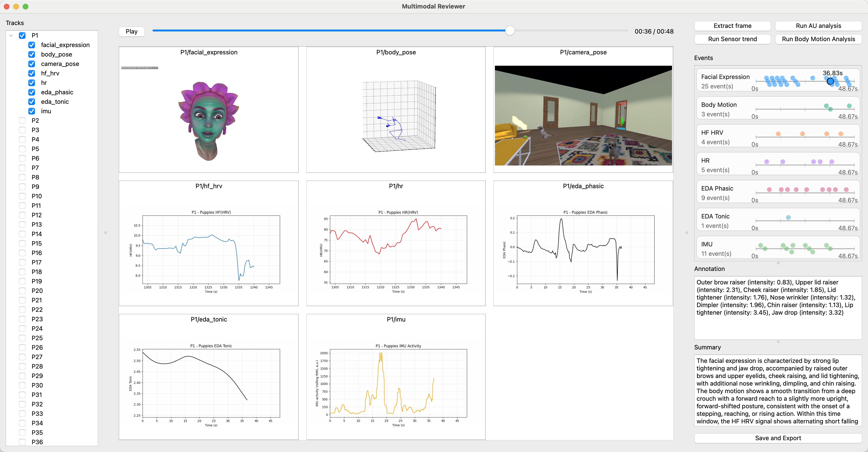The width and height of the screenshot is (868, 452).
Task: Click the highlighted 36.83s Facial Expression event marker
Action: coord(830,81)
